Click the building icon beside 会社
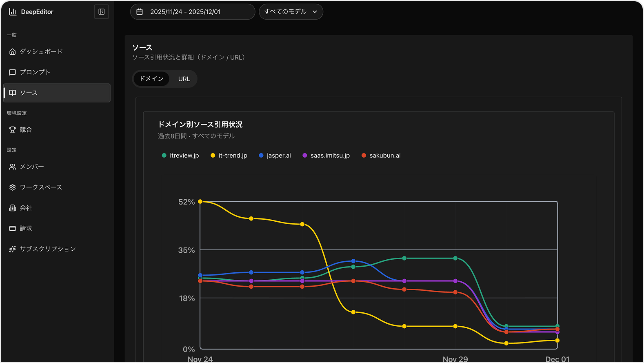 coord(13,208)
